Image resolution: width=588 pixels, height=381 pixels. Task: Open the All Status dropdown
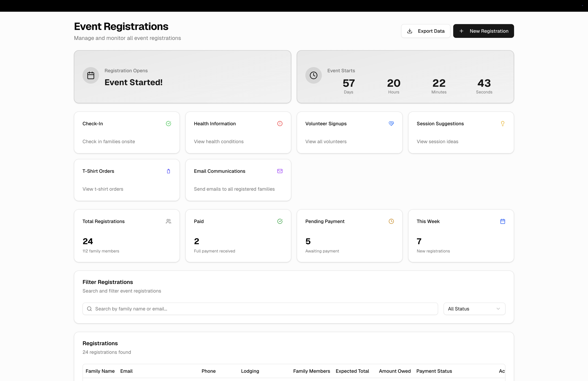(474, 309)
